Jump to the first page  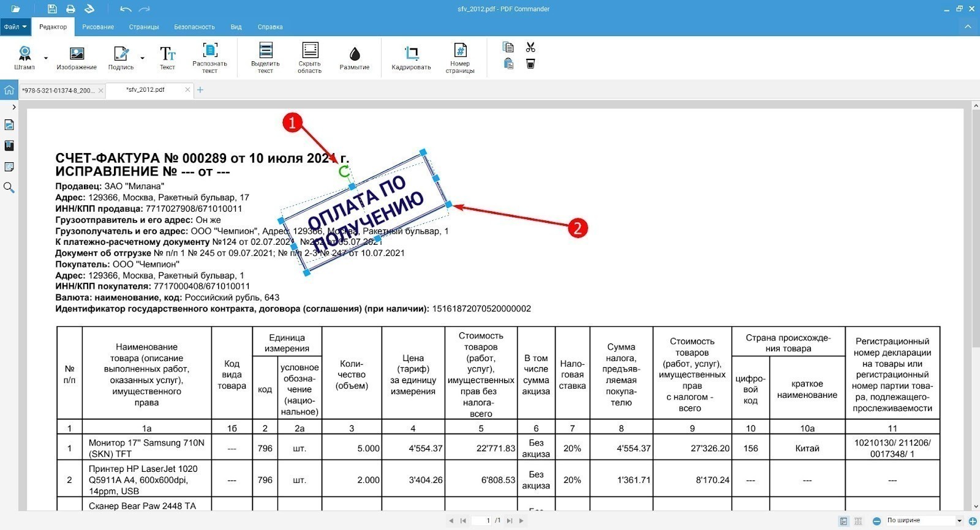463,521
